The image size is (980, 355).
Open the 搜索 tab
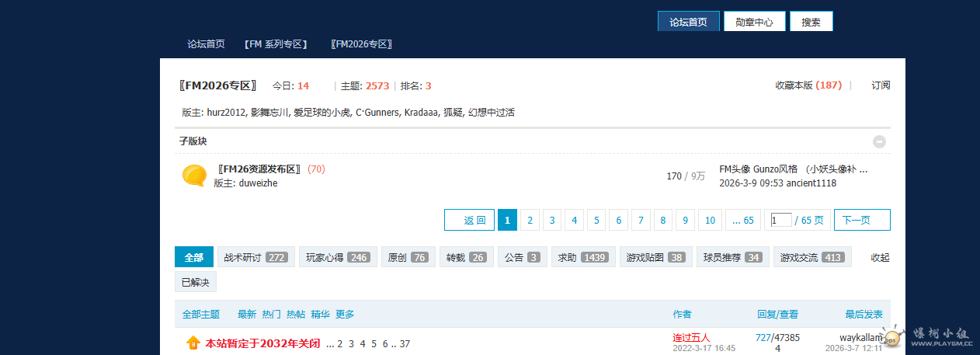(811, 22)
